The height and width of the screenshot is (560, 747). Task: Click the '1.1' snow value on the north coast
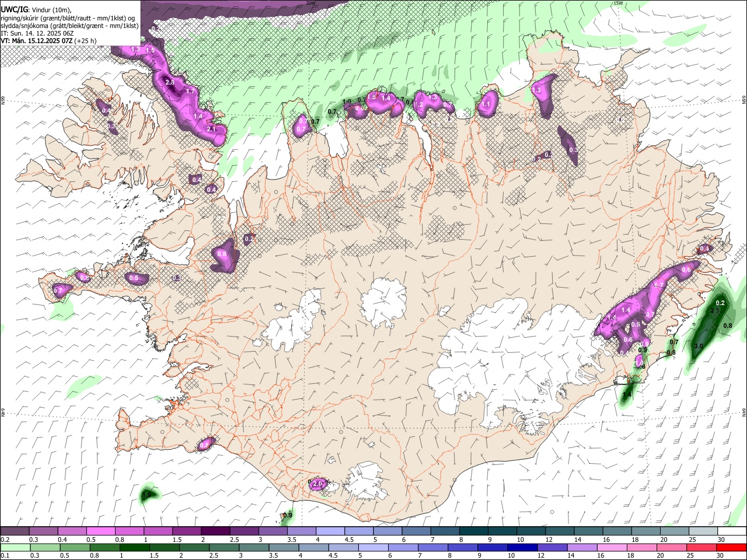(486, 104)
